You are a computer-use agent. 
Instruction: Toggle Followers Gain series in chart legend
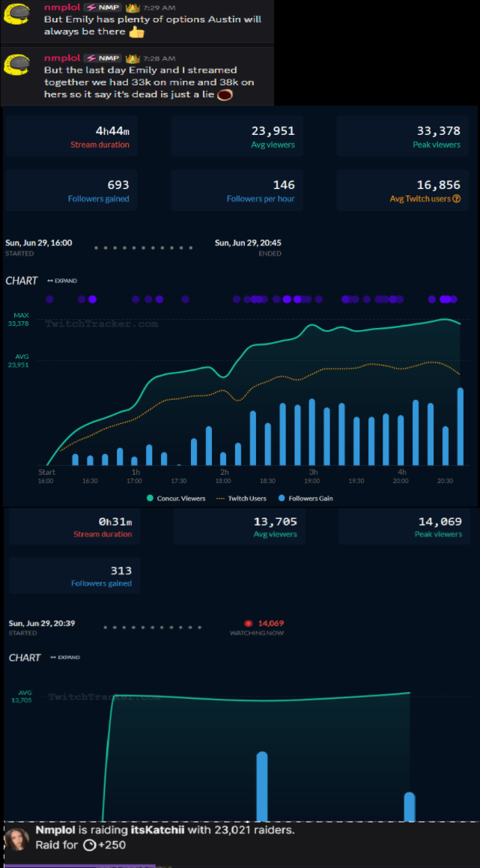coord(305,498)
